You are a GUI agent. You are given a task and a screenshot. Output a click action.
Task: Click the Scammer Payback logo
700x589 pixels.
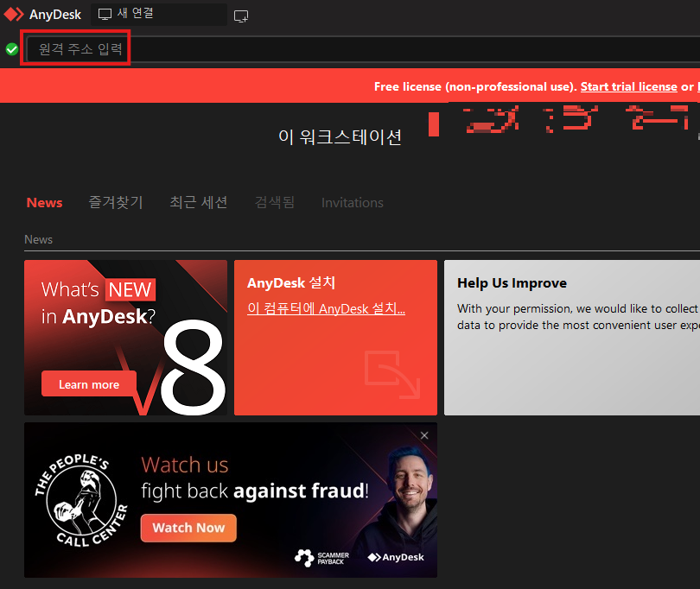tap(321, 558)
